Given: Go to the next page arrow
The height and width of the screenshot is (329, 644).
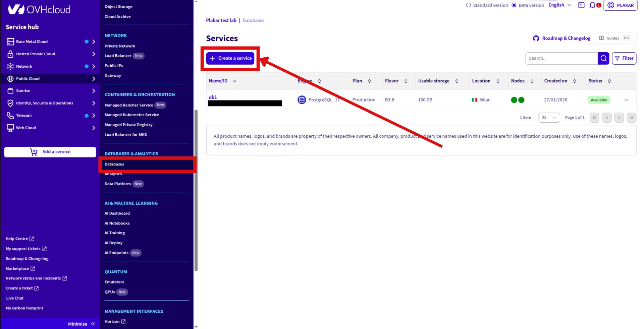Looking at the screenshot, I should tap(619, 118).
